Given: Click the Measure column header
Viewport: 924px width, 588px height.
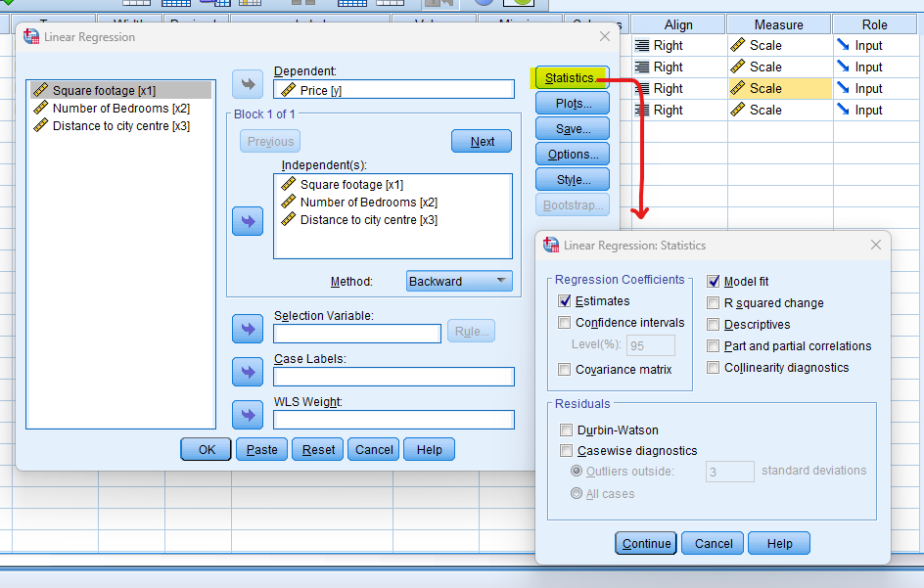Looking at the screenshot, I should point(779,24).
